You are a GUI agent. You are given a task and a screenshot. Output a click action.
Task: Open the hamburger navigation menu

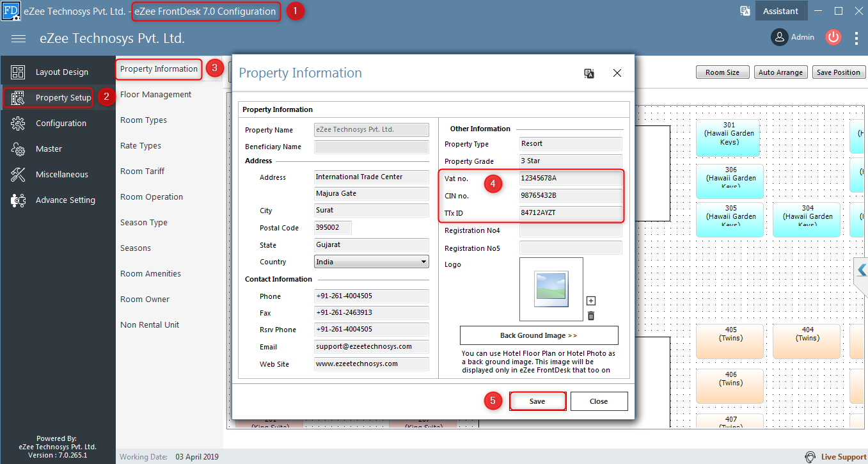(19, 38)
